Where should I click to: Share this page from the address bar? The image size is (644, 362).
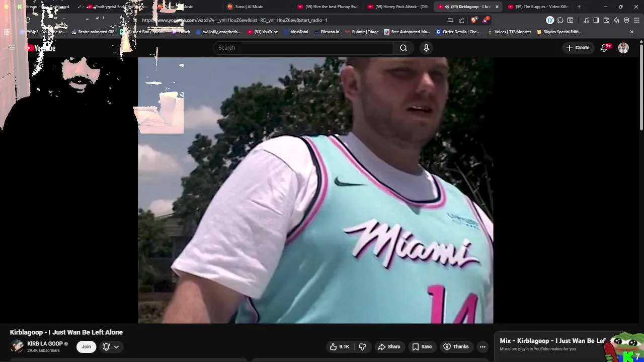tap(461, 20)
